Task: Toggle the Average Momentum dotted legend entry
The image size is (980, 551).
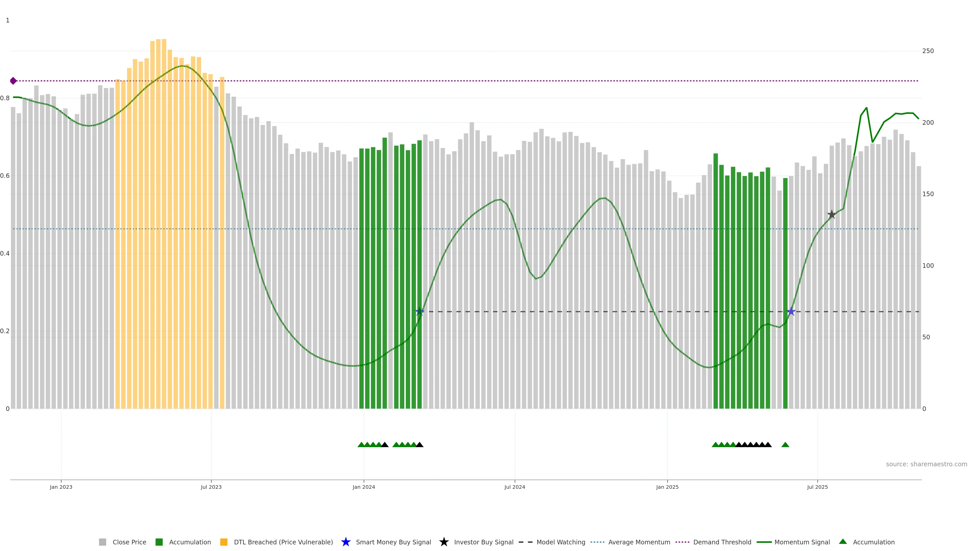Action: point(597,542)
